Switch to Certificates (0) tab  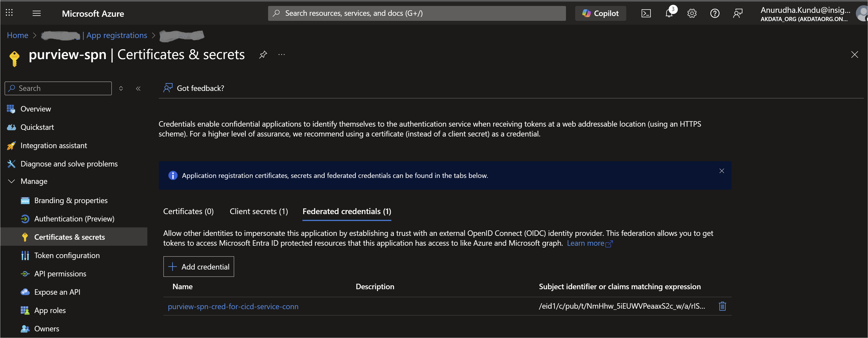188,211
